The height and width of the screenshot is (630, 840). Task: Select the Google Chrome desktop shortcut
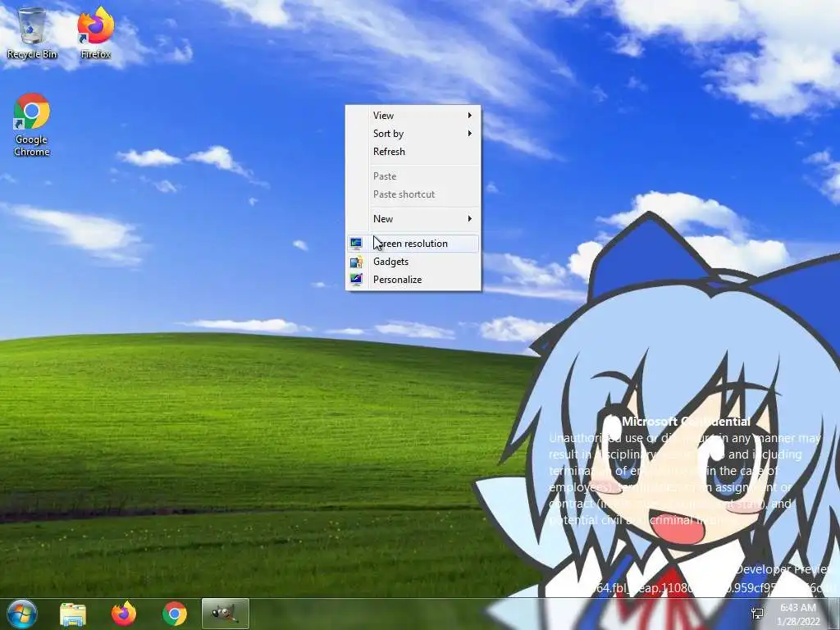[32, 126]
